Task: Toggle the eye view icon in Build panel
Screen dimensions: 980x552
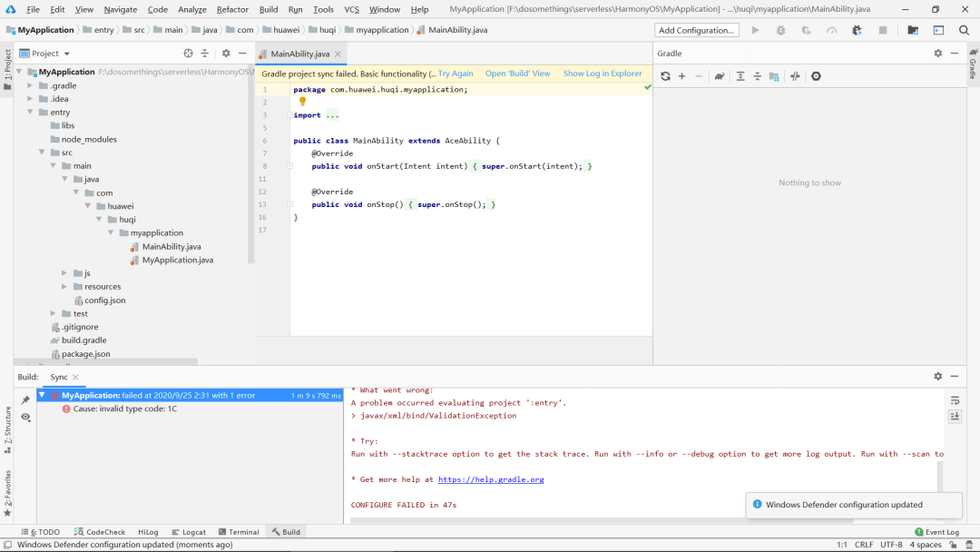Action: coord(25,417)
